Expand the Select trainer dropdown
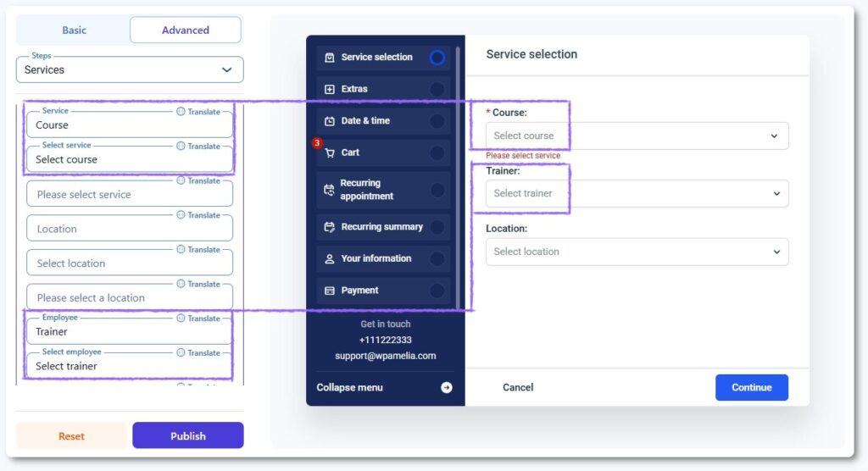The image size is (868, 471). click(637, 193)
